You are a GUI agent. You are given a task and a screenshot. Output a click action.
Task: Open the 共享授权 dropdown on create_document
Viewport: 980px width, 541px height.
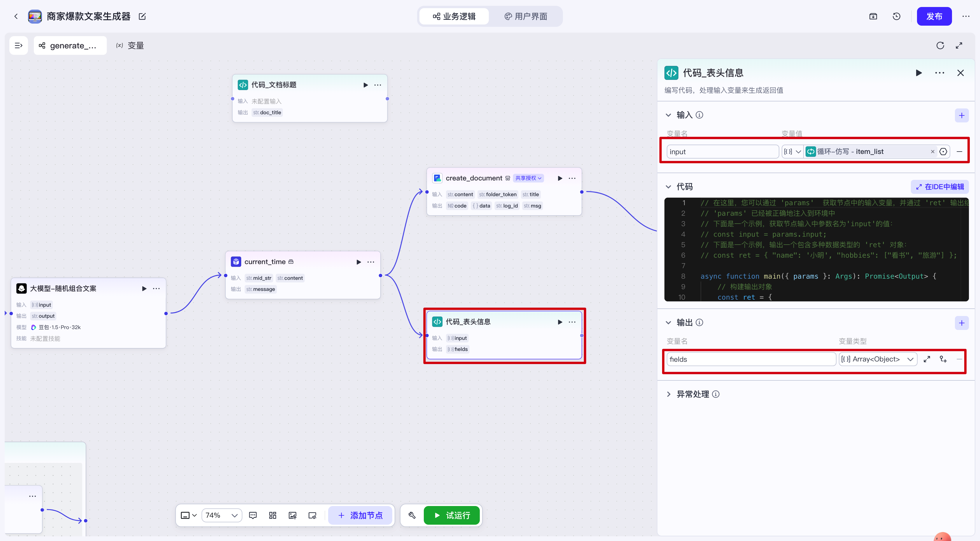coord(528,178)
